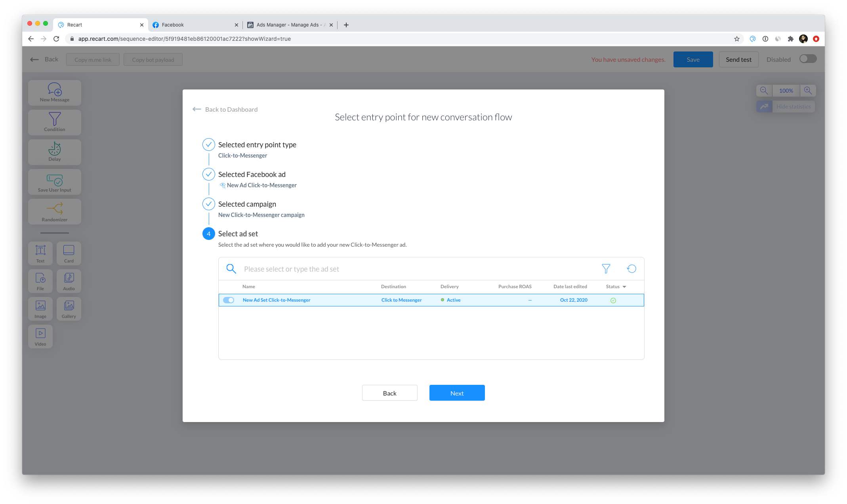847x504 pixels.
Task: Click the search magnifier in ad set box
Action: tap(231, 269)
